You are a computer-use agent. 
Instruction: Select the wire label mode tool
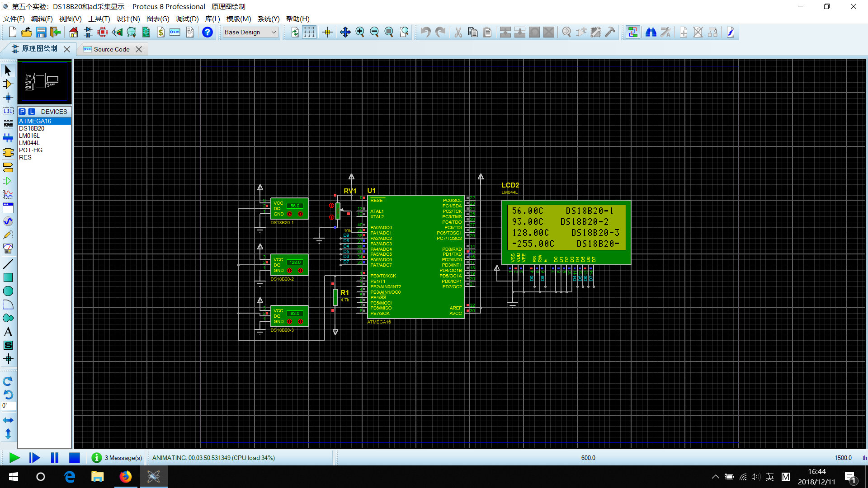(x=8, y=111)
